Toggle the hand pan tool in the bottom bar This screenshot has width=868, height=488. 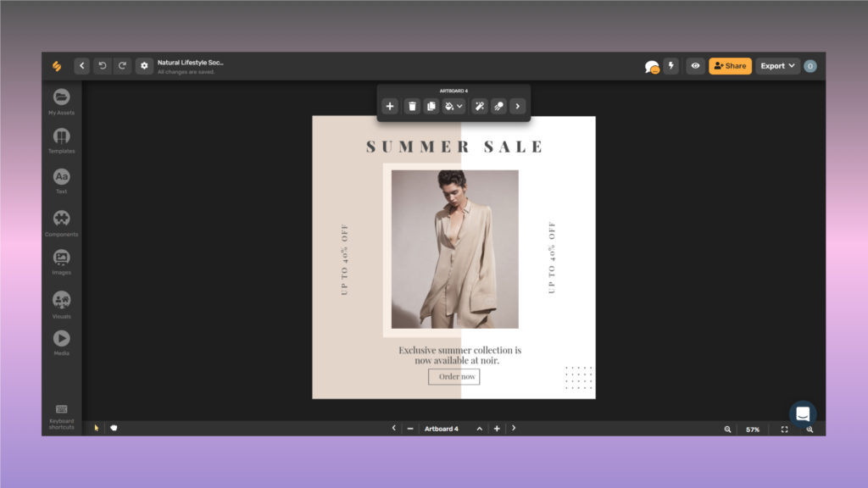click(114, 428)
